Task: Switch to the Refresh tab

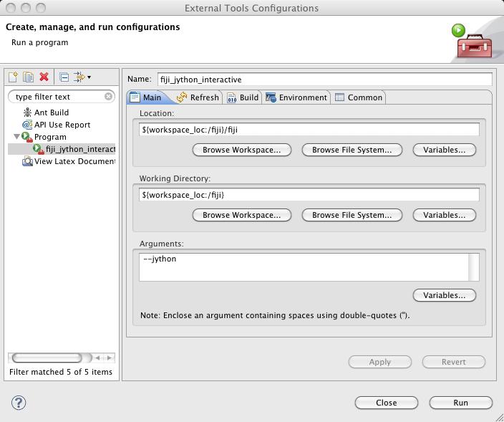Action: [x=198, y=97]
